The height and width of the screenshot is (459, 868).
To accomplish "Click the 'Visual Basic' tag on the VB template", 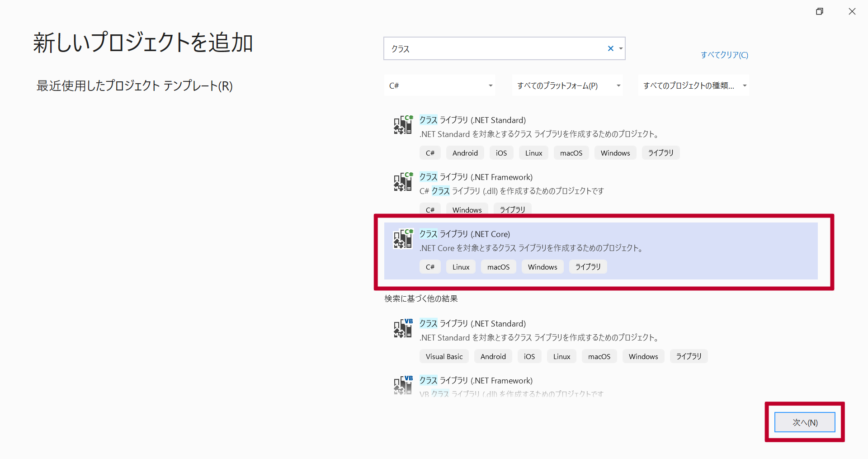I will tap(443, 356).
